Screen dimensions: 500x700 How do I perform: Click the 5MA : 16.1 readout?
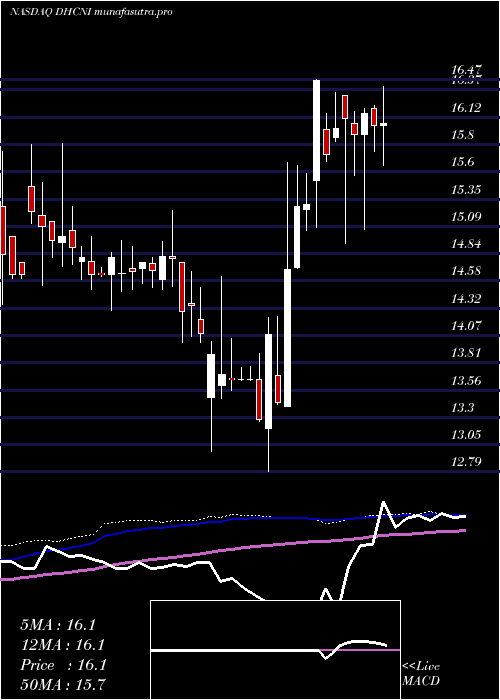tap(58, 625)
